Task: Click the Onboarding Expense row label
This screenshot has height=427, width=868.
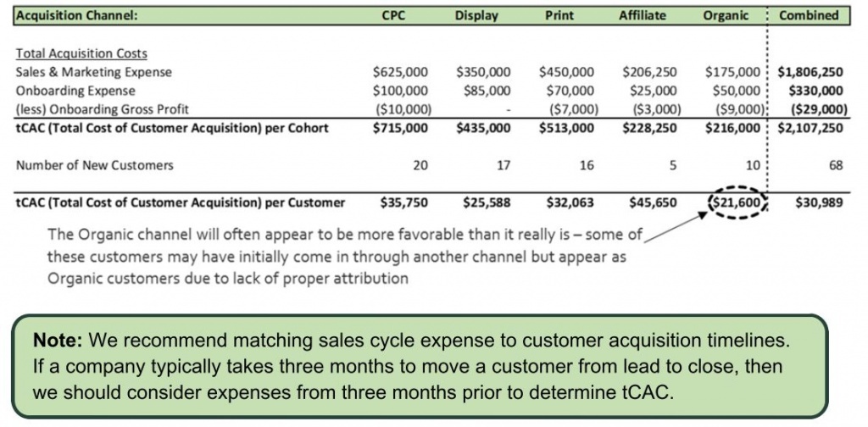Action: pos(75,90)
